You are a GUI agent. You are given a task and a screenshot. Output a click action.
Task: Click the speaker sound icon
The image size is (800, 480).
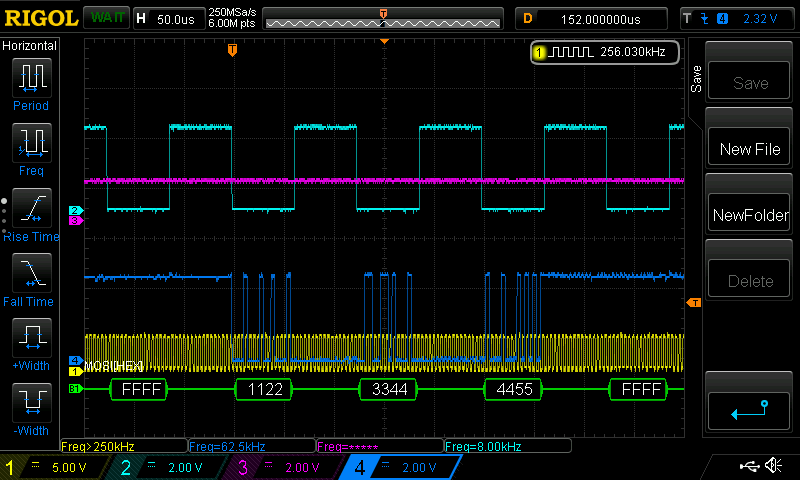pos(773,465)
